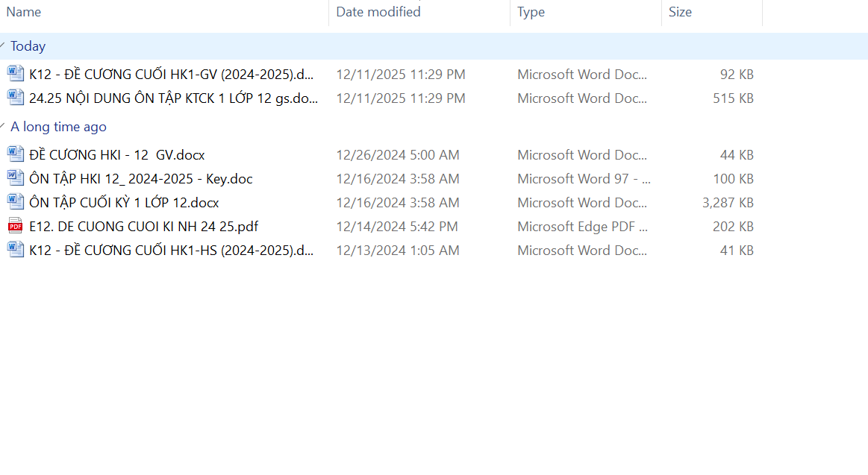Select the A long time ago group label
This screenshot has width=868, height=475.
(58, 127)
